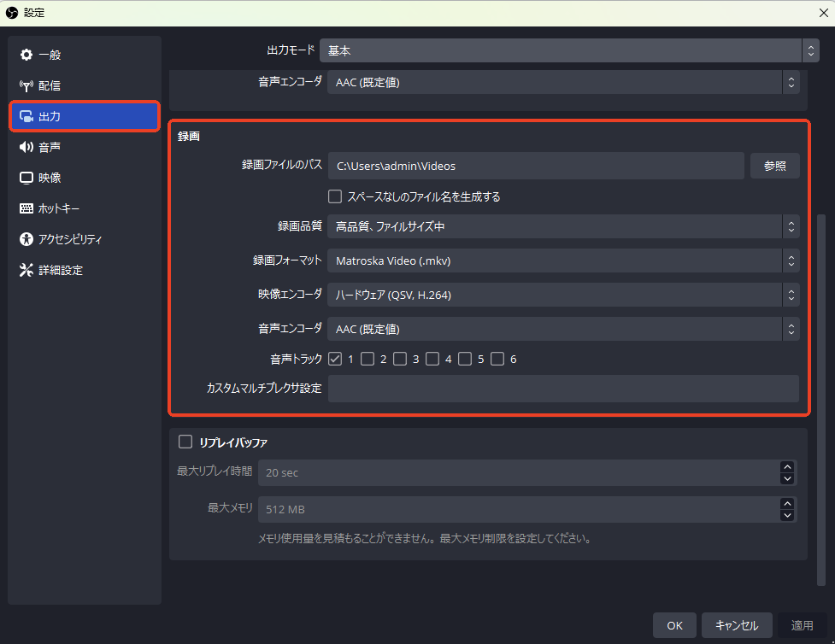Viewport: 835px width, 644px height.
Task: Open アクセシビリティ settings via accessibility icon
Action: [26, 239]
